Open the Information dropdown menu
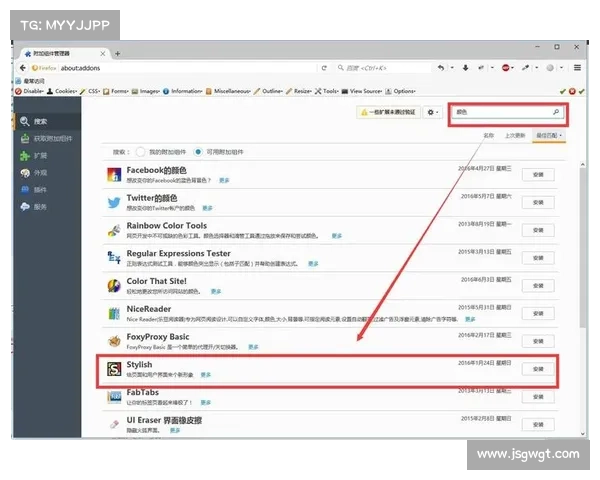The width and height of the screenshot is (600, 480). tap(183, 91)
